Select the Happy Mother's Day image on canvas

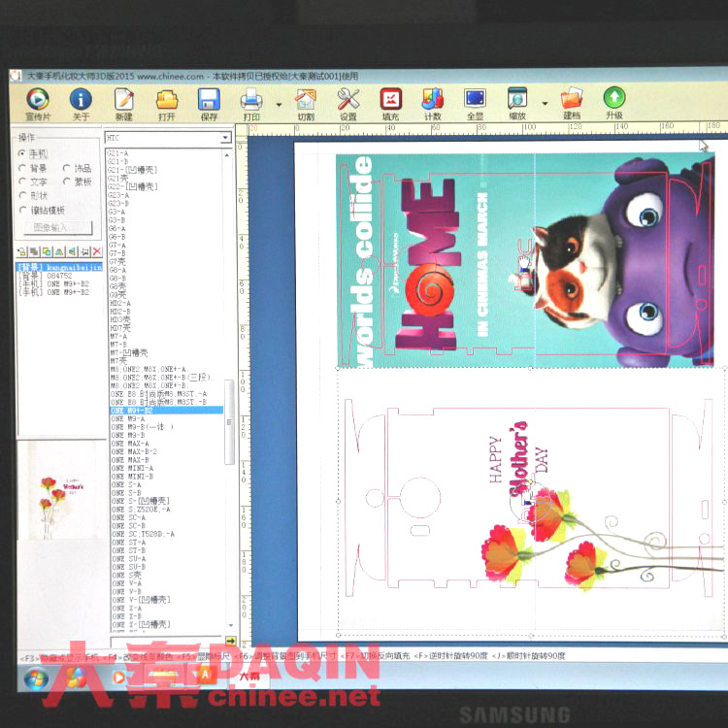(x=531, y=502)
